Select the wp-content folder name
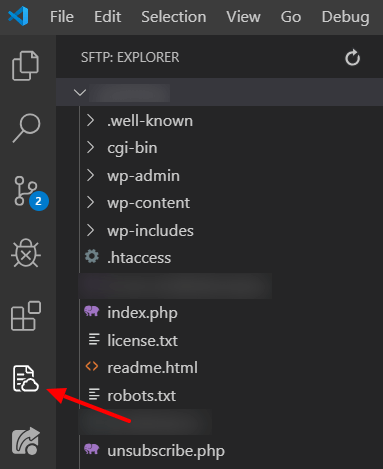This screenshot has width=383, height=469. 148,203
